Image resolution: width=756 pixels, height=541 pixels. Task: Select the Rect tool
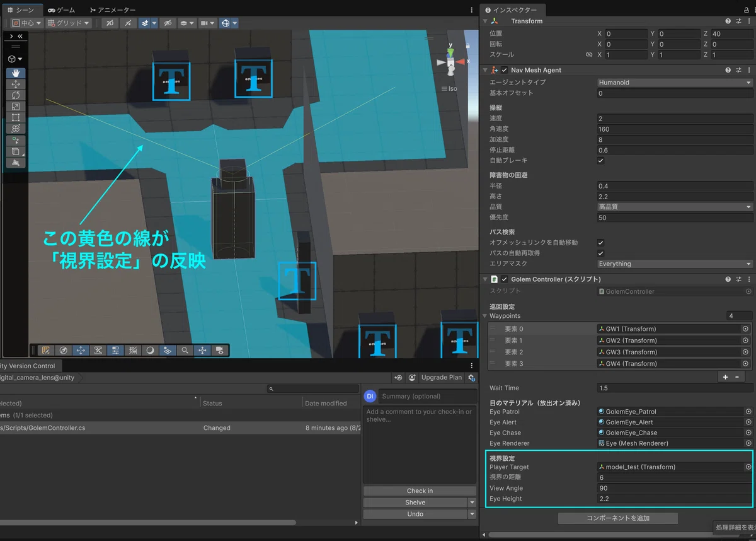[16, 118]
